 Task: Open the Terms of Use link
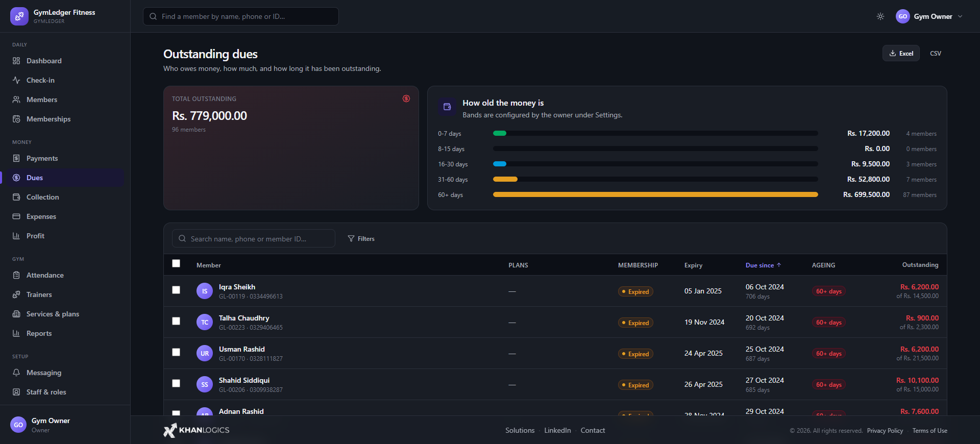(x=929, y=431)
